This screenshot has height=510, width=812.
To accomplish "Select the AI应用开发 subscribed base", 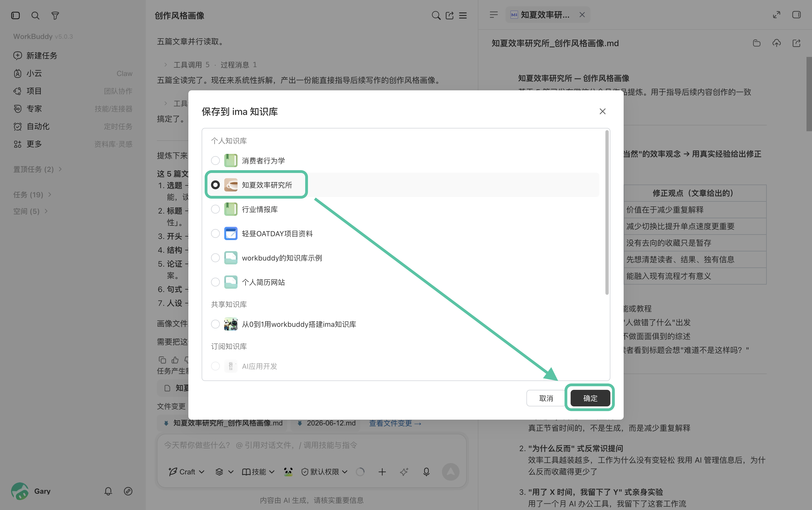I will (215, 366).
